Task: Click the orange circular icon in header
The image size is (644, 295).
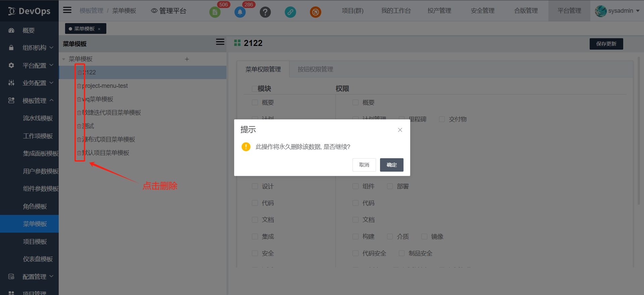Action: [x=315, y=12]
